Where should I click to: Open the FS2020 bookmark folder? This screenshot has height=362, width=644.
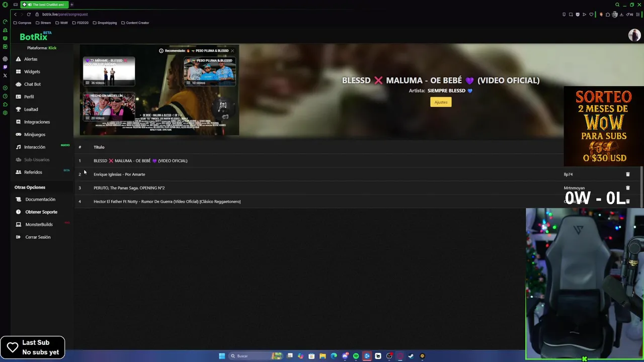[80, 23]
